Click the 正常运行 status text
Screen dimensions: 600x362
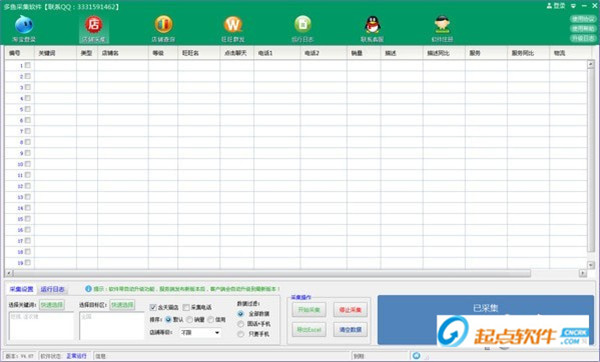point(77,356)
